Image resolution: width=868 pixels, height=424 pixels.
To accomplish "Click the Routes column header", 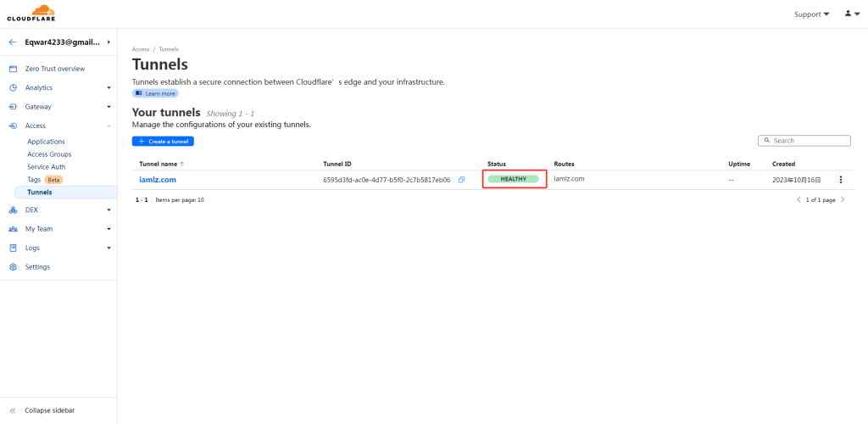I will point(564,165).
